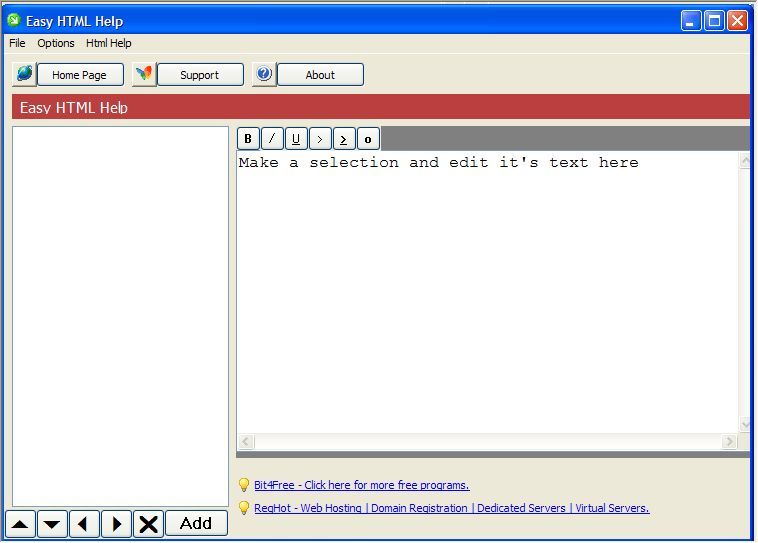
Task: Open the RegHot web hosting link
Action: pos(452,508)
